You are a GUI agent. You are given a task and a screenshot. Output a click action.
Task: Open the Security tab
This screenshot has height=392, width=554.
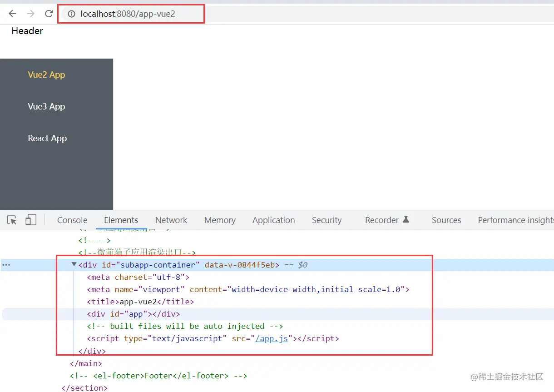[x=326, y=220]
